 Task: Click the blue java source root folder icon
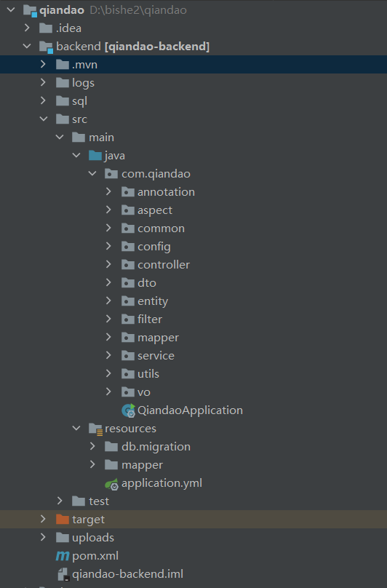[95, 155]
